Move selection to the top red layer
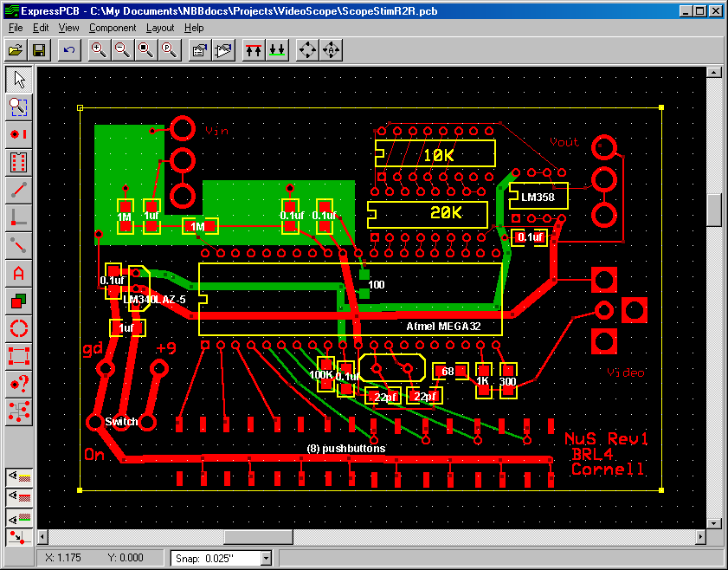 point(254,49)
